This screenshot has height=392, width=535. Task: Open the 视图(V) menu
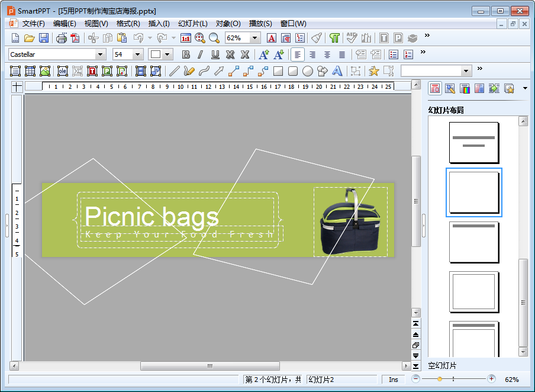(96, 24)
